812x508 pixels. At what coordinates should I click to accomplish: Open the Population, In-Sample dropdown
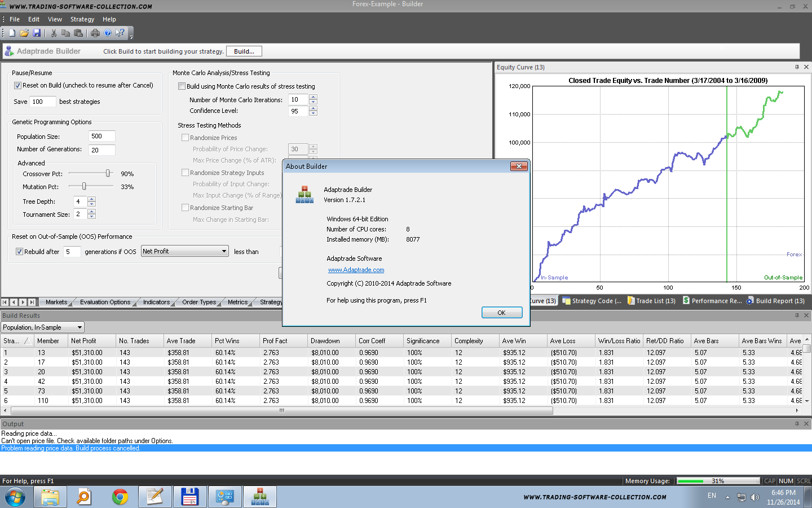80,327
